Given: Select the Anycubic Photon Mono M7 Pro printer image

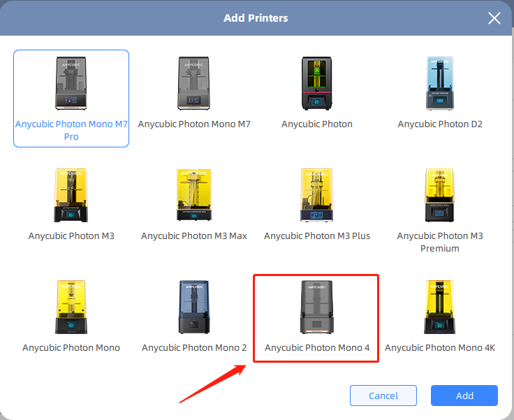Looking at the screenshot, I should tap(71, 83).
